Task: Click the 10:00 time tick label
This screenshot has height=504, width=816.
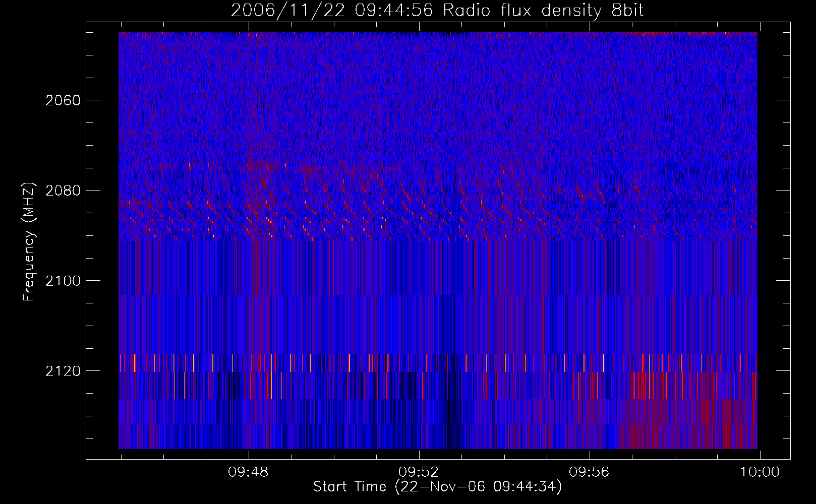Action: pyautogui.click(x=760, y=472)
